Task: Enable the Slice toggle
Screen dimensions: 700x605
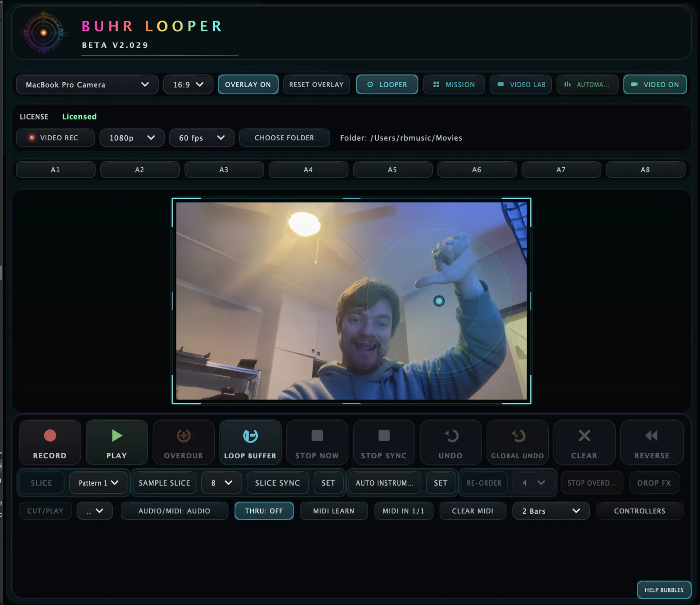Action: click(42, 483)
